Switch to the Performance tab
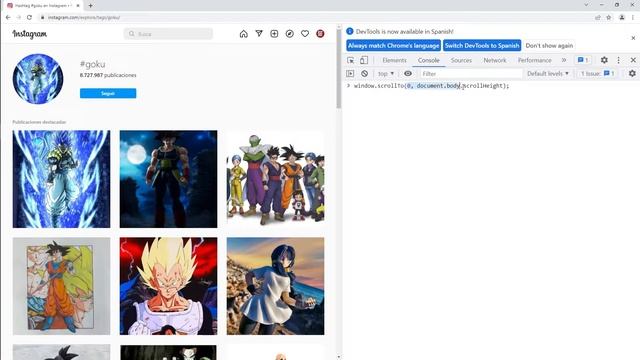This screenshot has width=640, height=360. pyautogui.click(x=534, y=60)
